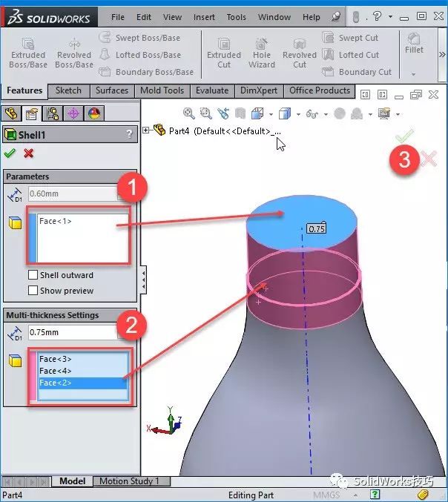Click the 0.75mm multi-thickness input field

coord(73,332)
